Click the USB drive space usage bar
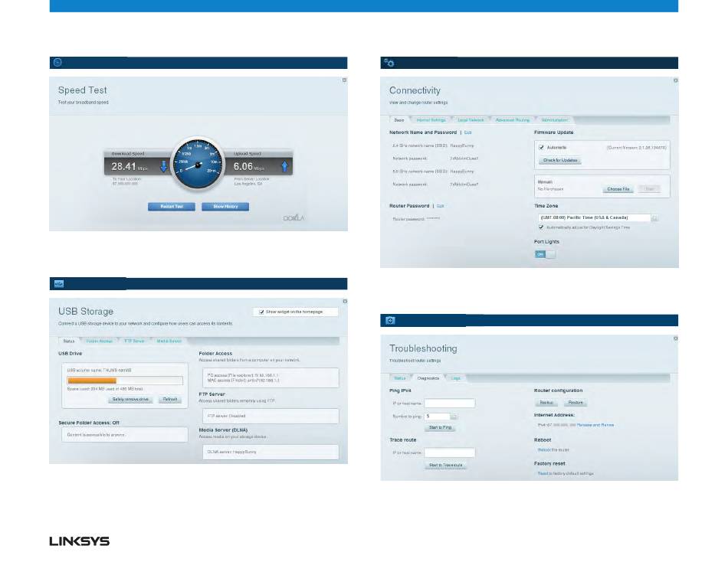Viewport: 728px width, 562px height. [125, 381]
